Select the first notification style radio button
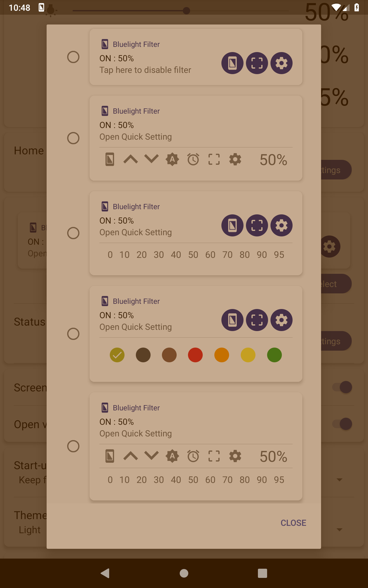The image size is (368, 588). point(73,57)
